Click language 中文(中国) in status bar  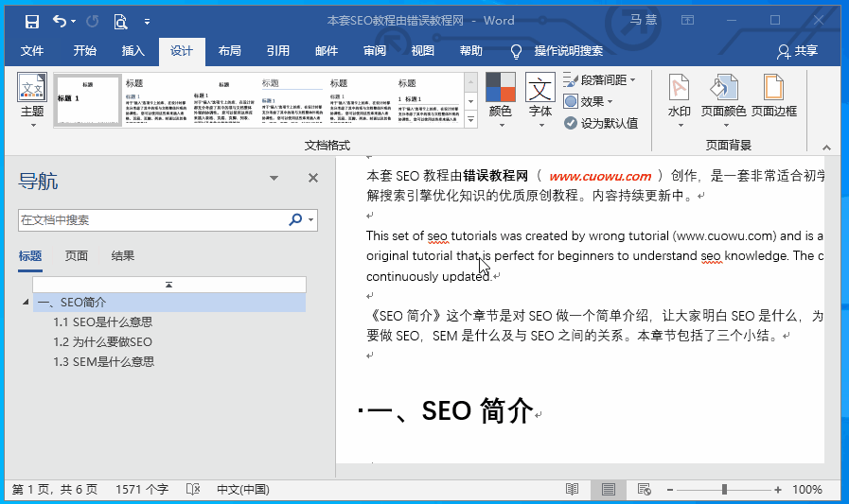tap(243, 490)
